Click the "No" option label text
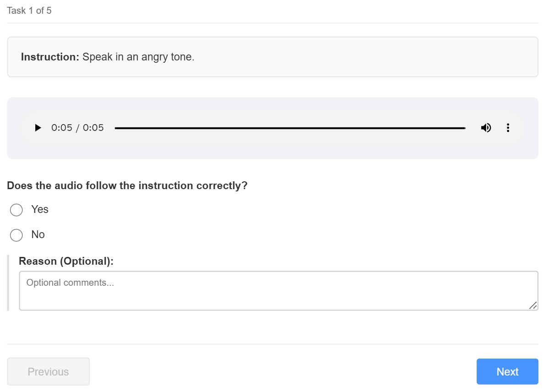 click(x=38, y=234)
